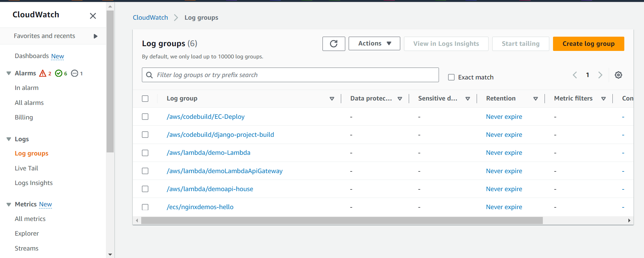Collapse the Logs section
644x258 pixels.
tap(9, 139)
